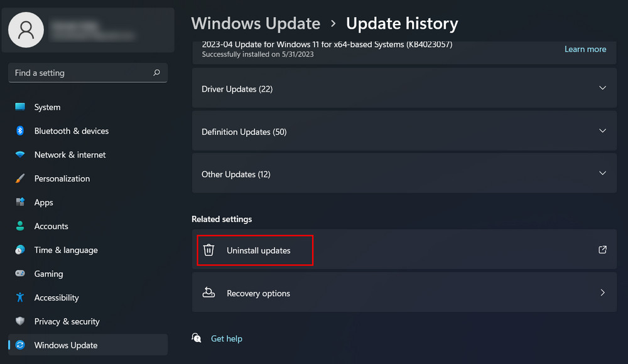Screen dimensions: 628x364
Task: Click the Windows Update sync icon
Action: [20, 345]
